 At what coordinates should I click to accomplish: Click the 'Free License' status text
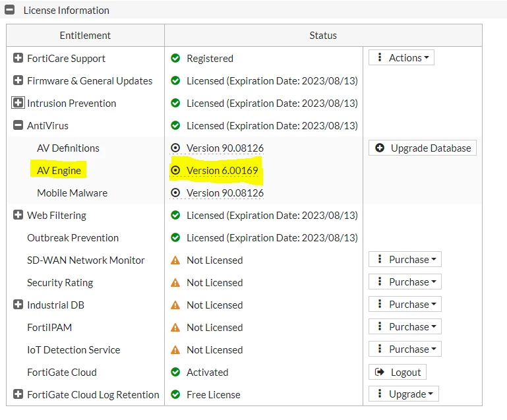[214, 394]
